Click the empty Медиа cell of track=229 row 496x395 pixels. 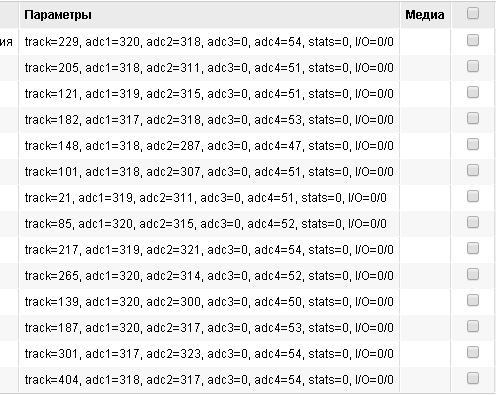(x=425, y=42)
